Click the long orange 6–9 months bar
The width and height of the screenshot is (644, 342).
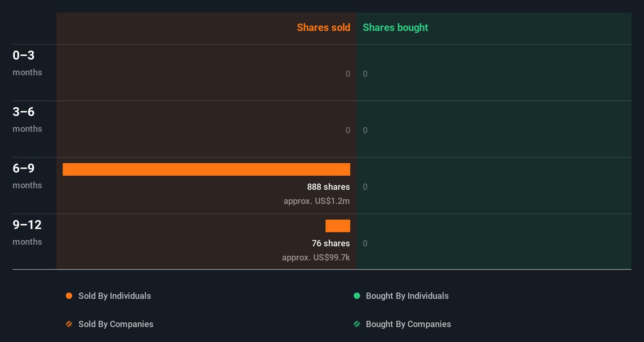click(x=206, y=169)
